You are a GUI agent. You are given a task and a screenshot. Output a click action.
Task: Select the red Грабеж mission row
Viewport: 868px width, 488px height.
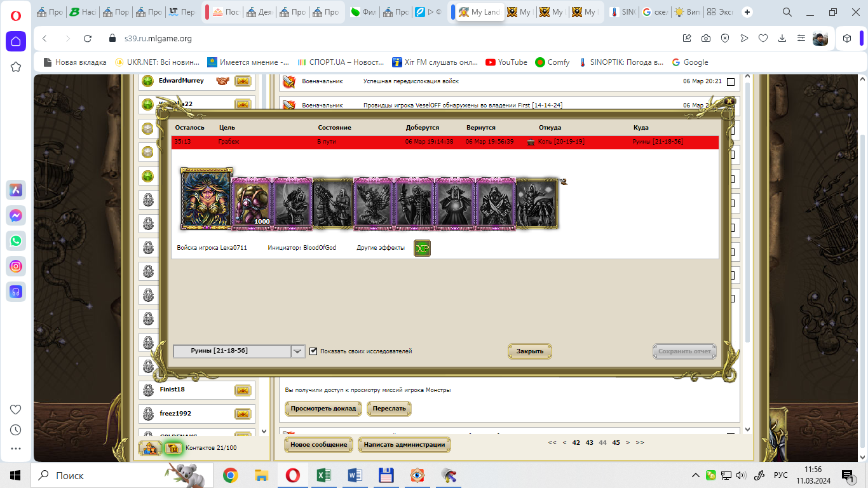[x=445, y=142]
